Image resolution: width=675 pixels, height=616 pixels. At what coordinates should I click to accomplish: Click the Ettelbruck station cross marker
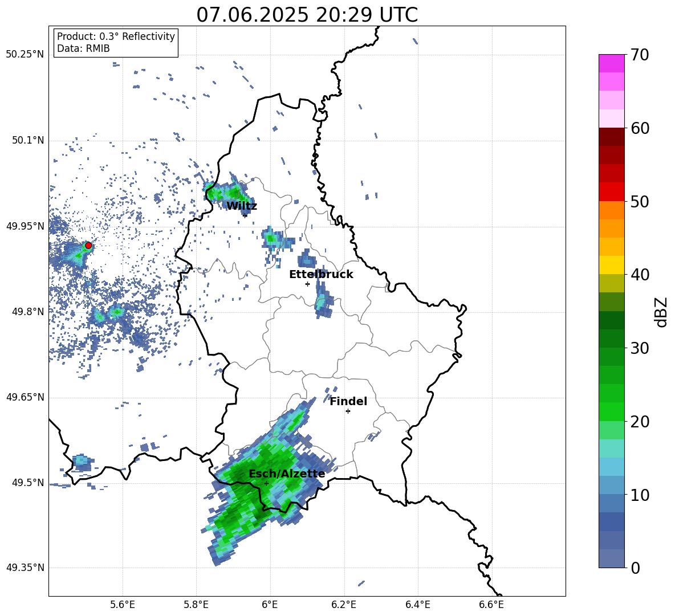(x=307, y=284)
